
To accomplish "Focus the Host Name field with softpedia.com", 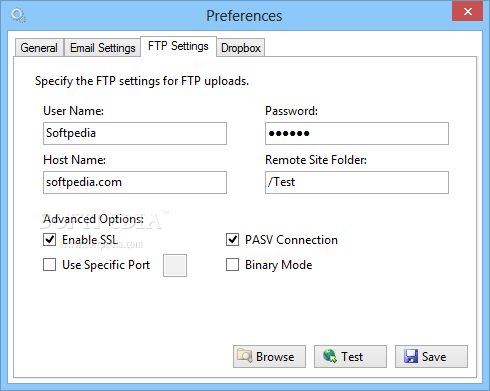I will pos(135,182).
